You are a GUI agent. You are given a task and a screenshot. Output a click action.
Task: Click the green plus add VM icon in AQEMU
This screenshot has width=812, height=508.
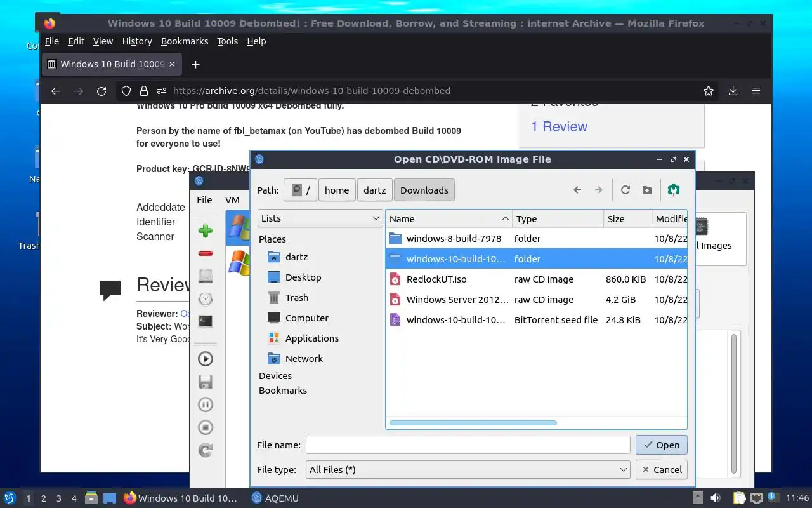(205, 231)
